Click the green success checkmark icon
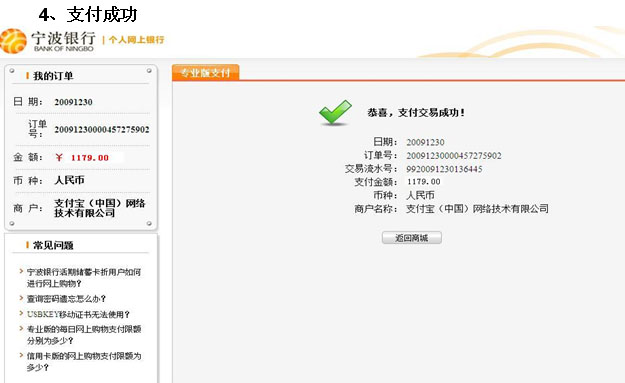Screen dimensions: 625x383 (335, 112)
